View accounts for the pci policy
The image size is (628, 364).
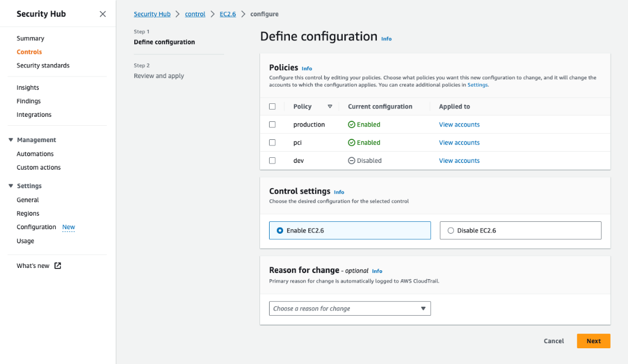pos(459,142)
